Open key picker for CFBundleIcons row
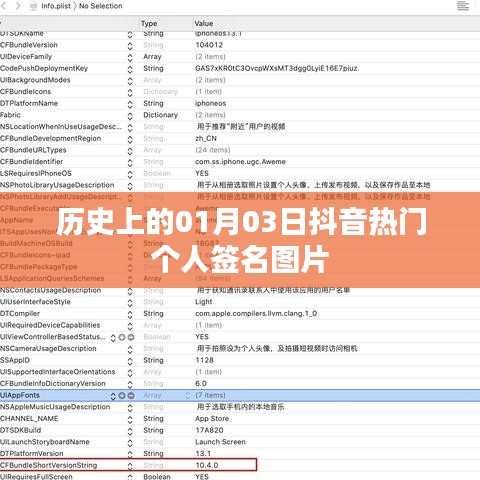The height and width of the screenshot is (480, 480). point(130,92)
